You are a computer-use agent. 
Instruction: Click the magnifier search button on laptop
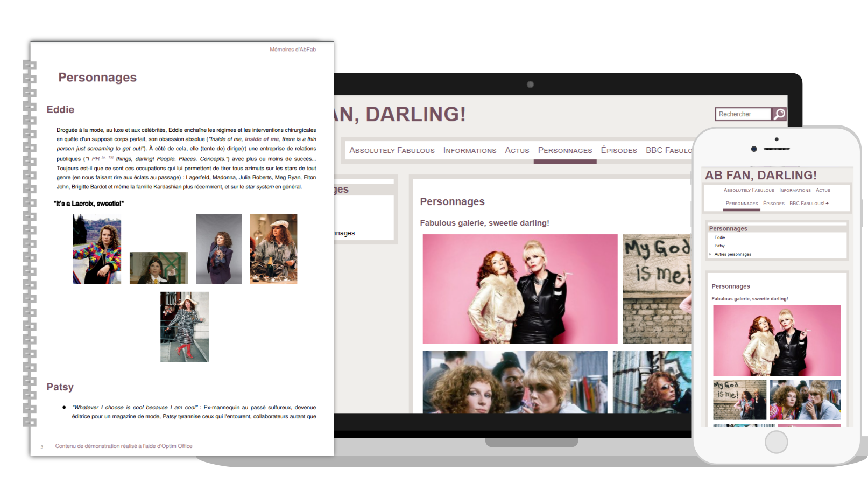pyautogui.click(x=779, y=114)
